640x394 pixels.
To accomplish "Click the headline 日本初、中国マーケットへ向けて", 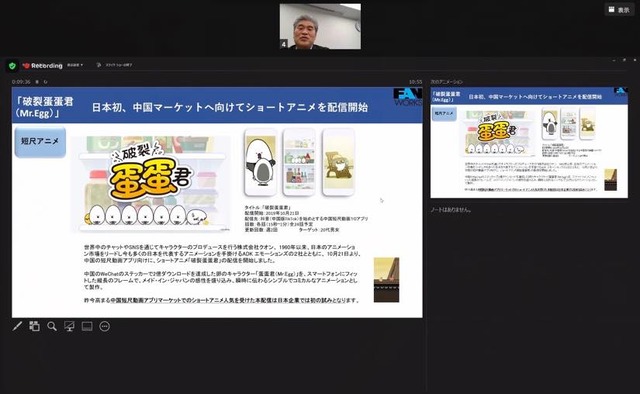I will (x=230, y=107).
